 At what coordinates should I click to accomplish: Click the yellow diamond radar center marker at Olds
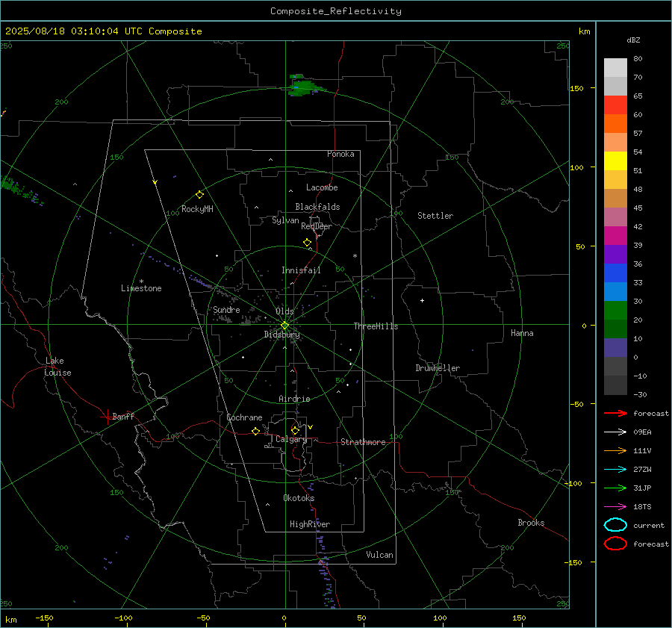[284, 326]
